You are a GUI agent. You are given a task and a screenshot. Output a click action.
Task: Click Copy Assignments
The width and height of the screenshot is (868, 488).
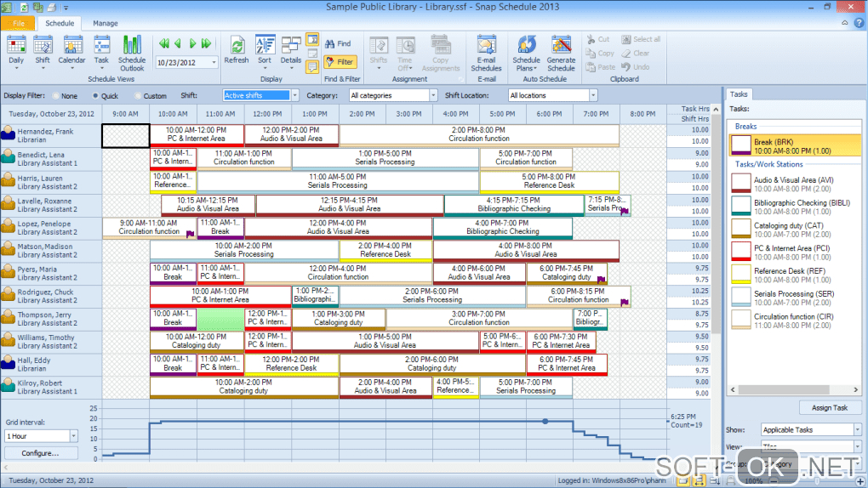pos(441,53)
